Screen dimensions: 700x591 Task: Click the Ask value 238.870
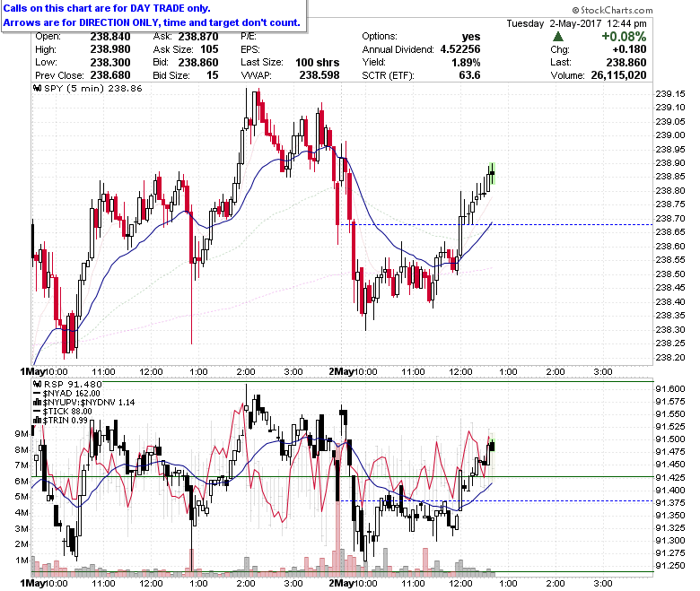click(x=198, y=37)
